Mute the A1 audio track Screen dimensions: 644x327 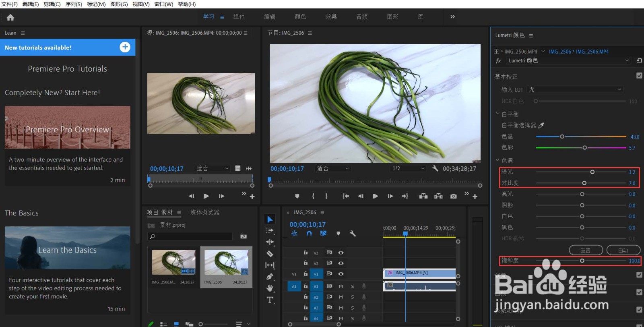(x=341, y=286)
